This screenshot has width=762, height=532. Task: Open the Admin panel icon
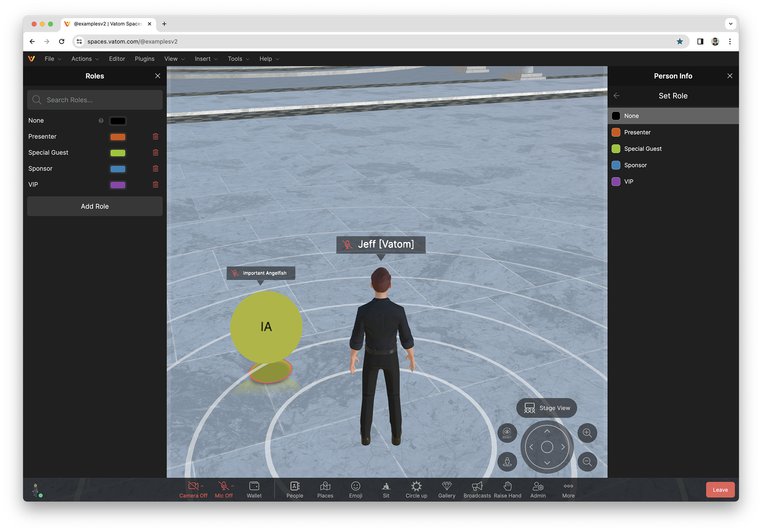point(538,490)
